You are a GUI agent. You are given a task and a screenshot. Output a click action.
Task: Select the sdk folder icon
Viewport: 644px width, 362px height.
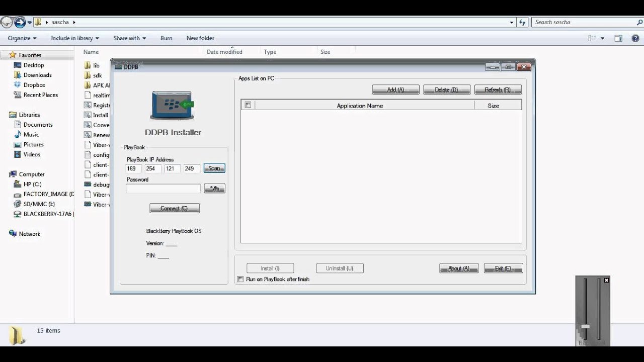click(x=88, y=75)
